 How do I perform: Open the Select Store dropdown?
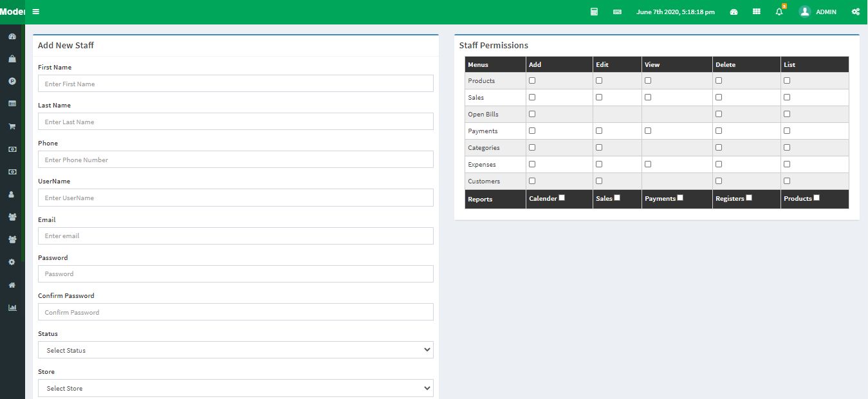tap(235, 388)
